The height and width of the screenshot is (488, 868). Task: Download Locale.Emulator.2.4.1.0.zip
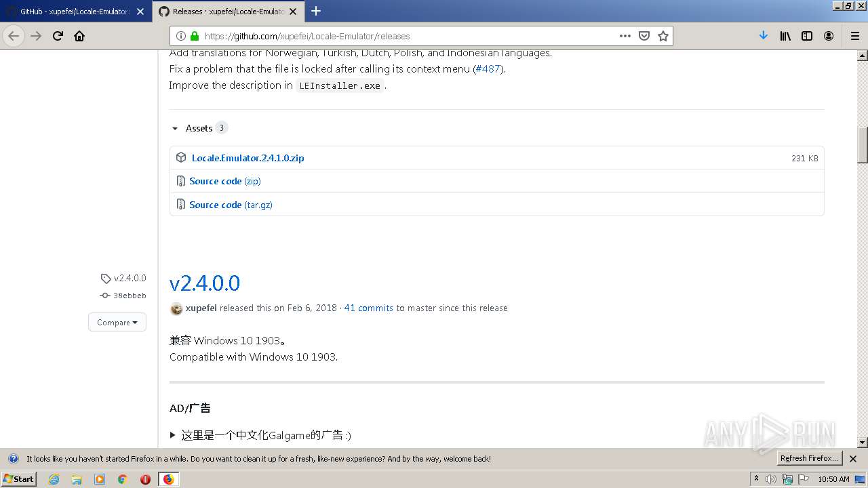(248, 158)
